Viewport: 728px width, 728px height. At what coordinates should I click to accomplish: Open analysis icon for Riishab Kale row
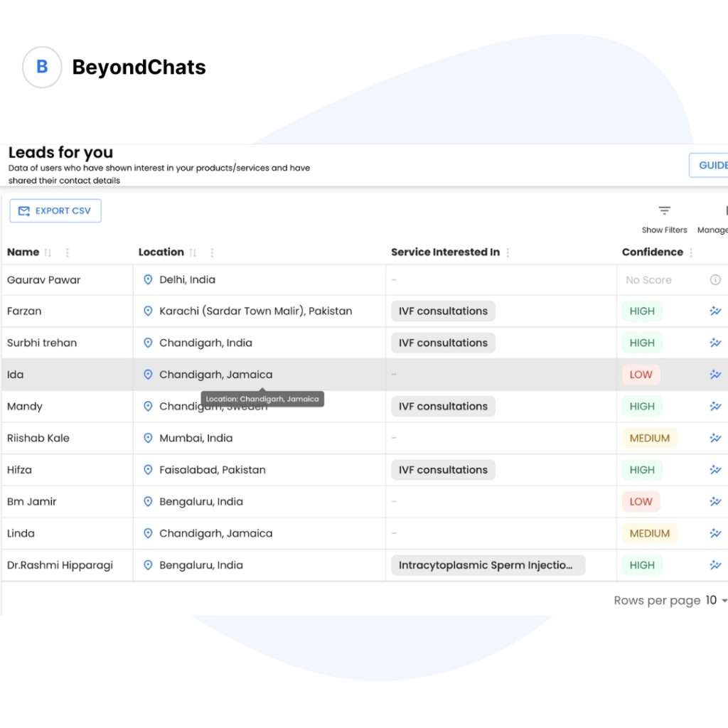pos(715,438)
